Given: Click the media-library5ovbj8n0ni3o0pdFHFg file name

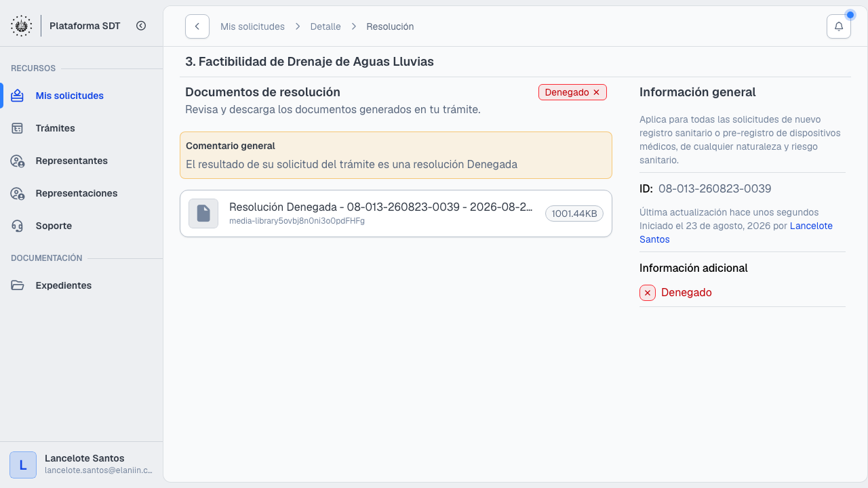Looking at the screenshot, I should 297,221.
